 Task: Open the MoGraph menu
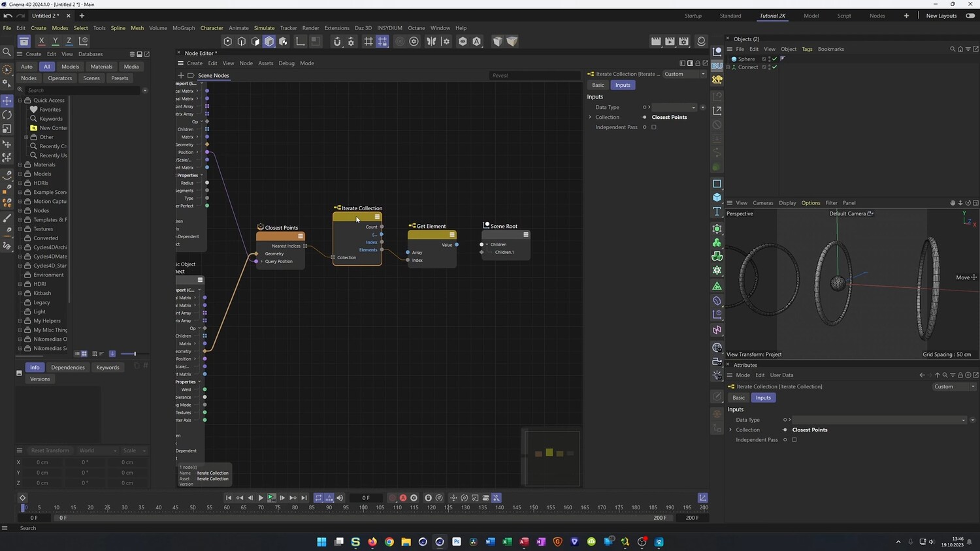point(184,28)
